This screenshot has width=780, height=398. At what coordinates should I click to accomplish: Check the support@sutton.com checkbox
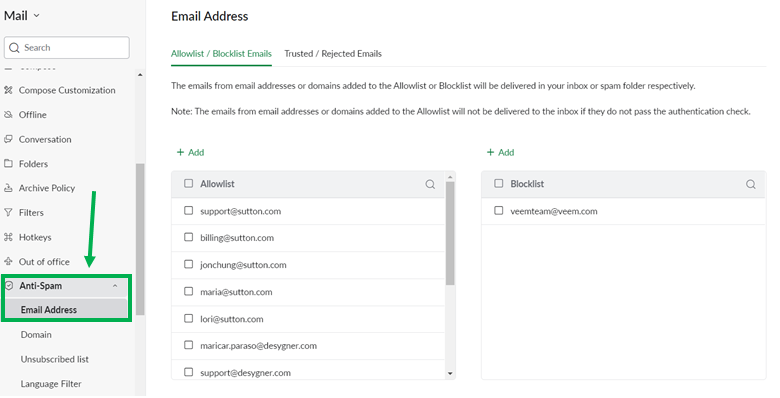click(189, 210)
